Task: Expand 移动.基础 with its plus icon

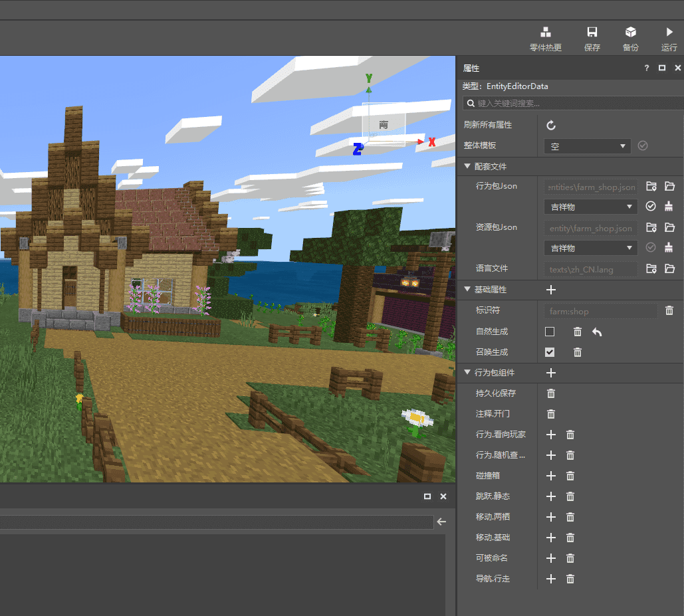Action: 551,538
